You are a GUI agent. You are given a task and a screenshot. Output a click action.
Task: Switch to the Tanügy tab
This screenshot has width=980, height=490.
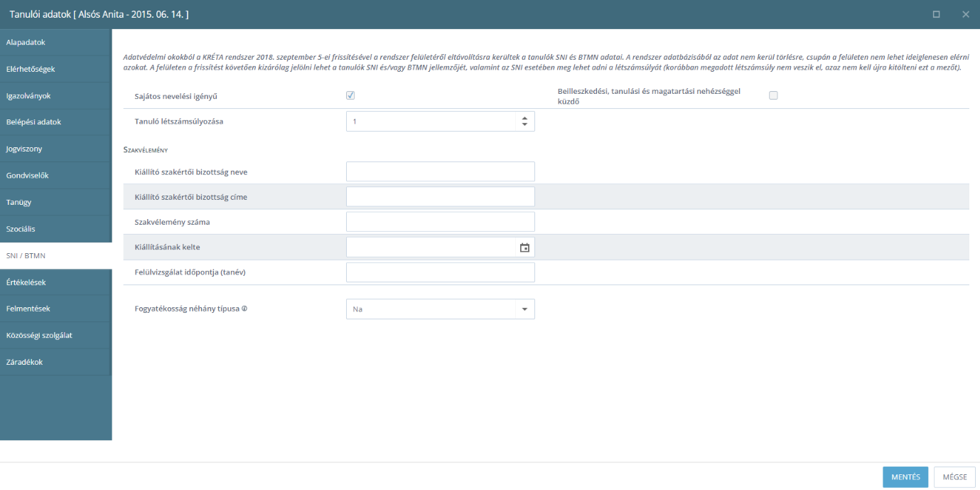click(56, 203)
